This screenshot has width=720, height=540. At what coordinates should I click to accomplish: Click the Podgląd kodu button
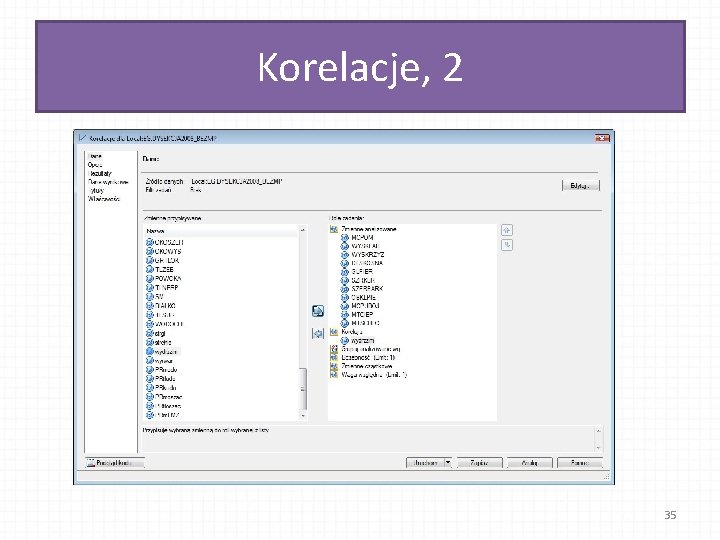click(x=115, y=463)
